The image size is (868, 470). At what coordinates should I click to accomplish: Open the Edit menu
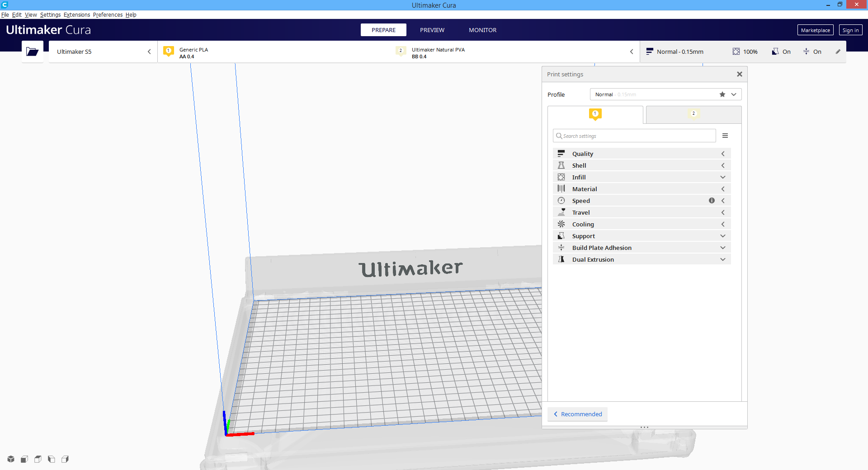(x=17, y=15)
